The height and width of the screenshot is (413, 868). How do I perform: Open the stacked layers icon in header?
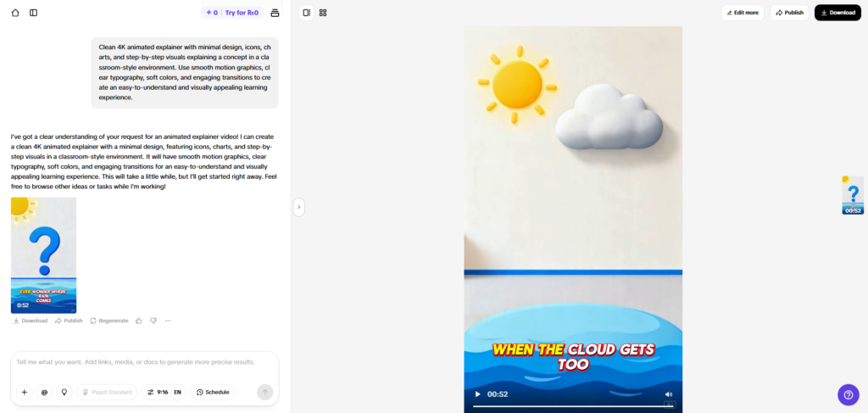click(275, 13)
